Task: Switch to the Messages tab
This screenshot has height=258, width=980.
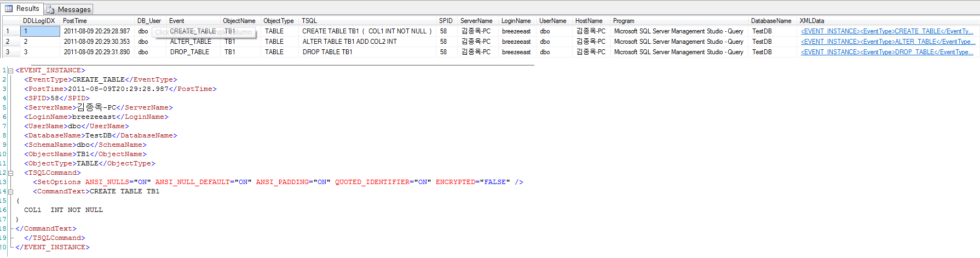Action: click(68, 9)
